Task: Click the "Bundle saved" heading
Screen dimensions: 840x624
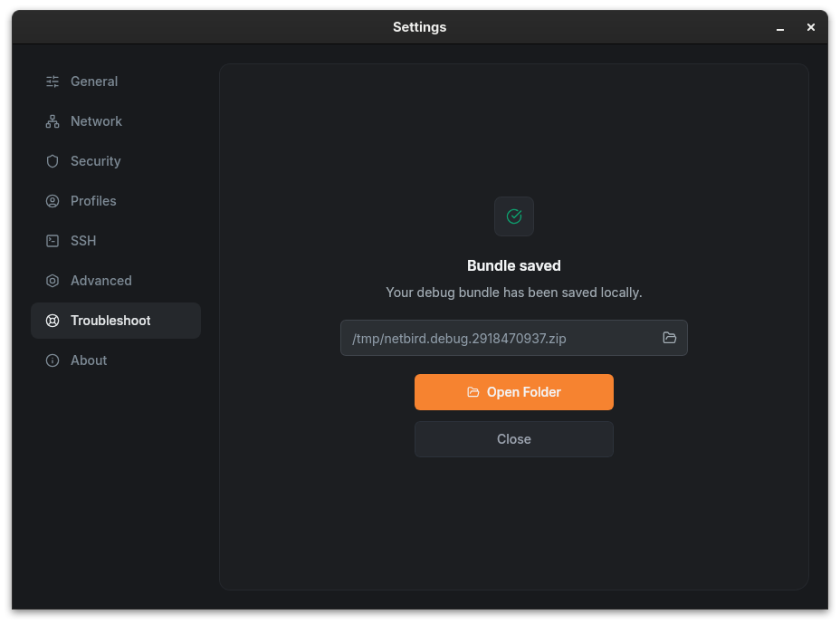Action: coord(514,266)
